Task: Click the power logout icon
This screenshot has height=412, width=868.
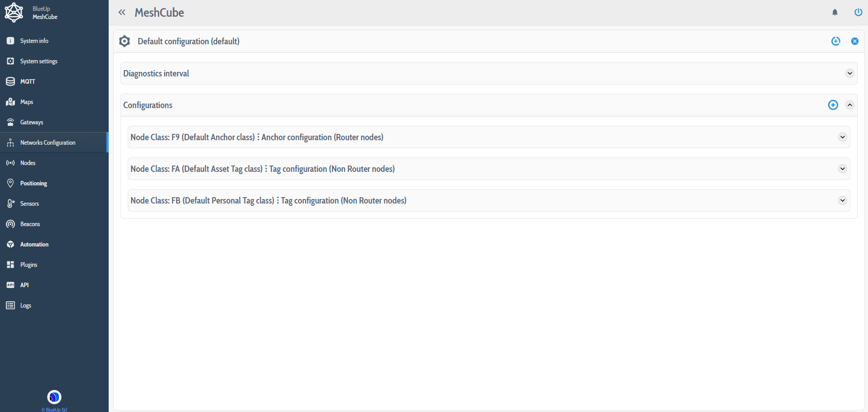Action: click(858, 12)
